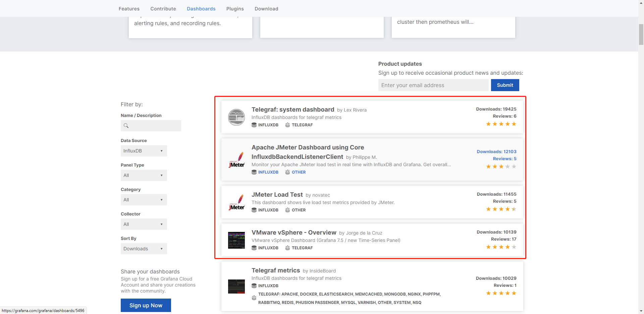644x314 pixels.
Task: Open the Sort By Downloads dropdown
Action: pos(144,249)
